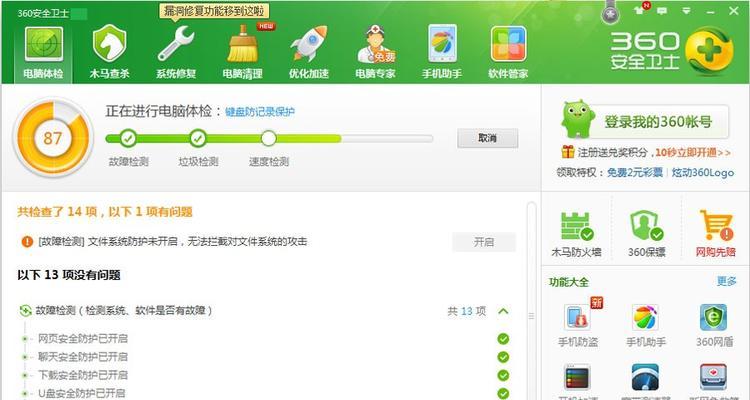Click the medal badge icon near title bar

tap(610, 12)
